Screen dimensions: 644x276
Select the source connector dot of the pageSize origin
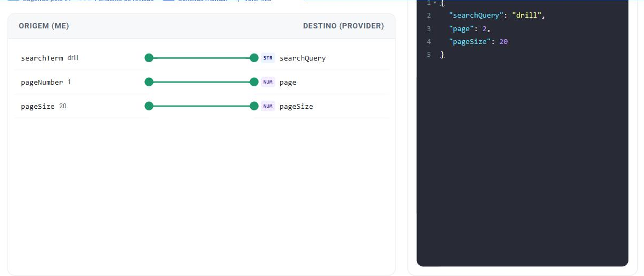pyautogui.click(x=149, y=106)
